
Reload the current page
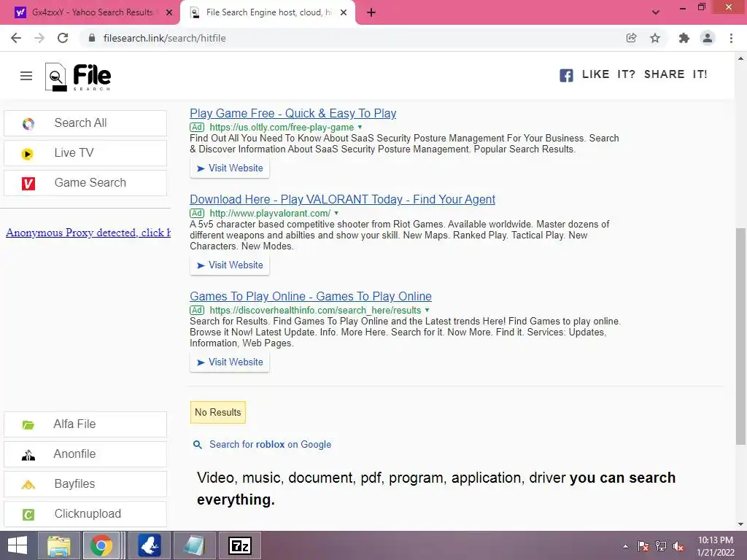(x=63, y=38)
